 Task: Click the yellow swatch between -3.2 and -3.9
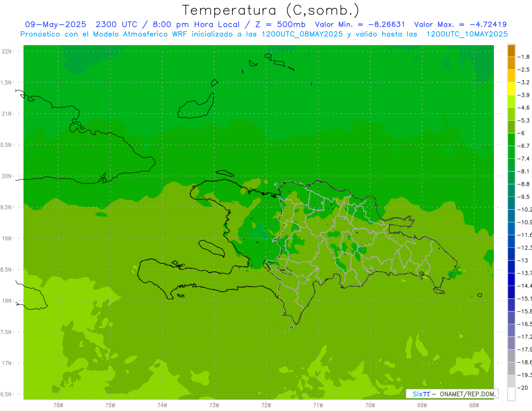(511, 89)
